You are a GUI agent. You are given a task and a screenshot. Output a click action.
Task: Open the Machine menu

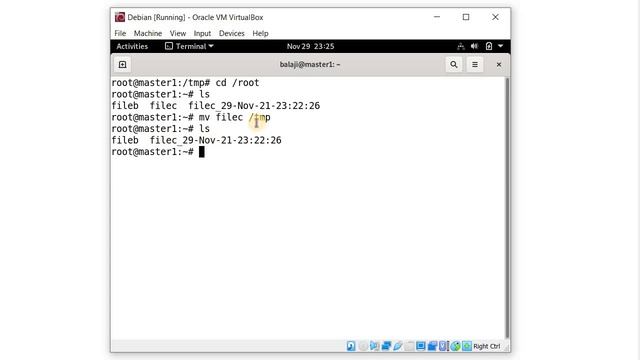[x=148, y=33]
